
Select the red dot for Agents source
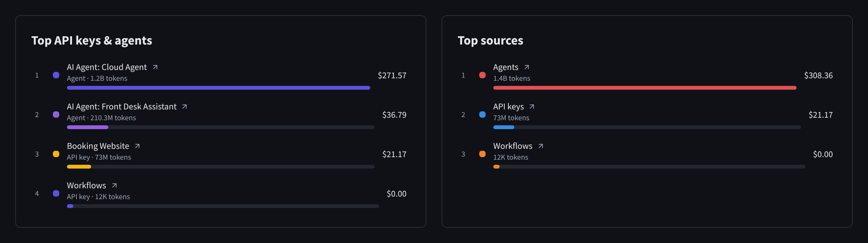482,75
